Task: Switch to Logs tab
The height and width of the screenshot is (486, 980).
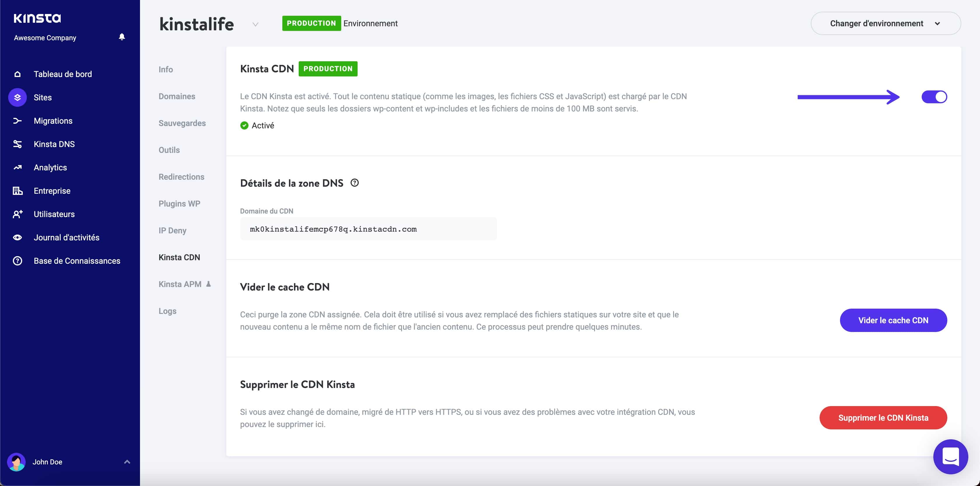Action: (x=167, y=311)
